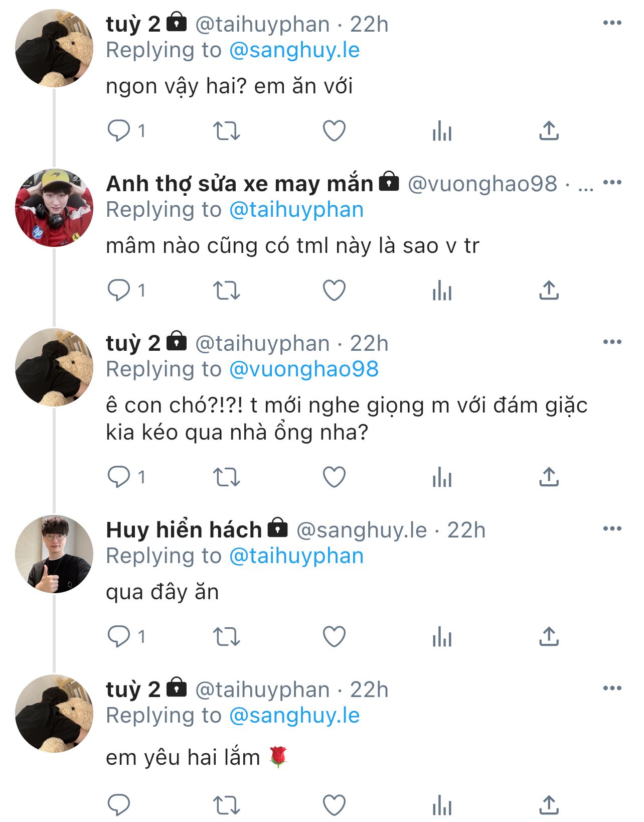Reply to the "qua đây ăn" tweet

[119, 637]
